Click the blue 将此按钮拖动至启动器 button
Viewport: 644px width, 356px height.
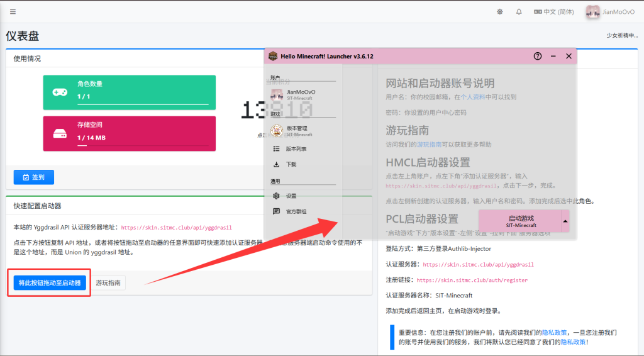click(x=50, y=282)
